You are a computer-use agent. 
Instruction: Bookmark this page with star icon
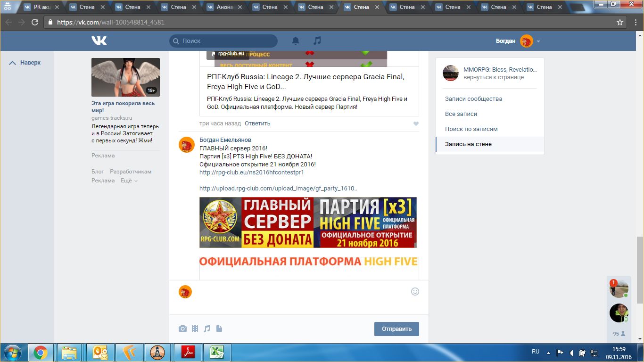(x=620, y=22)
